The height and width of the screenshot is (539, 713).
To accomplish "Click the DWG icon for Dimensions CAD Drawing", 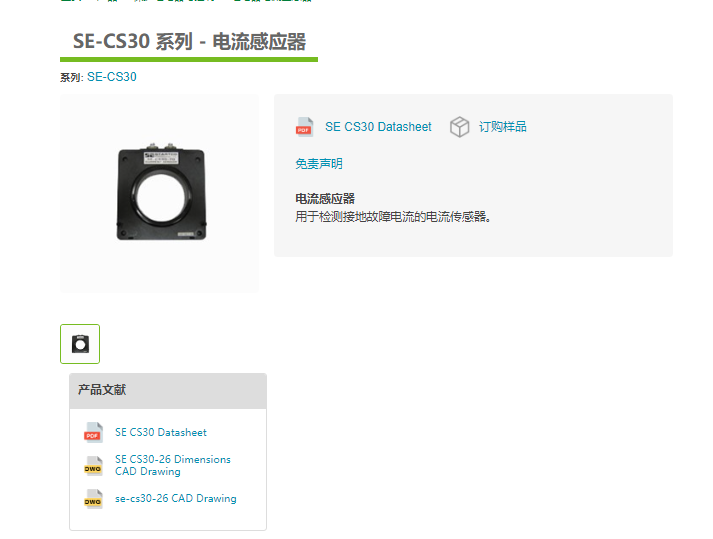I will [93, 466].
